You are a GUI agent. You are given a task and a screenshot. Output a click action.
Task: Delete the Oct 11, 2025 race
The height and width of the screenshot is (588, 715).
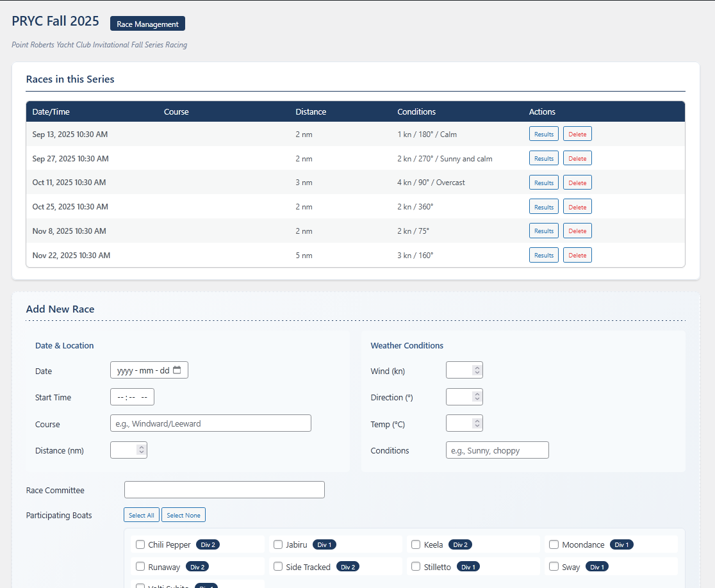tap(577, 183)
